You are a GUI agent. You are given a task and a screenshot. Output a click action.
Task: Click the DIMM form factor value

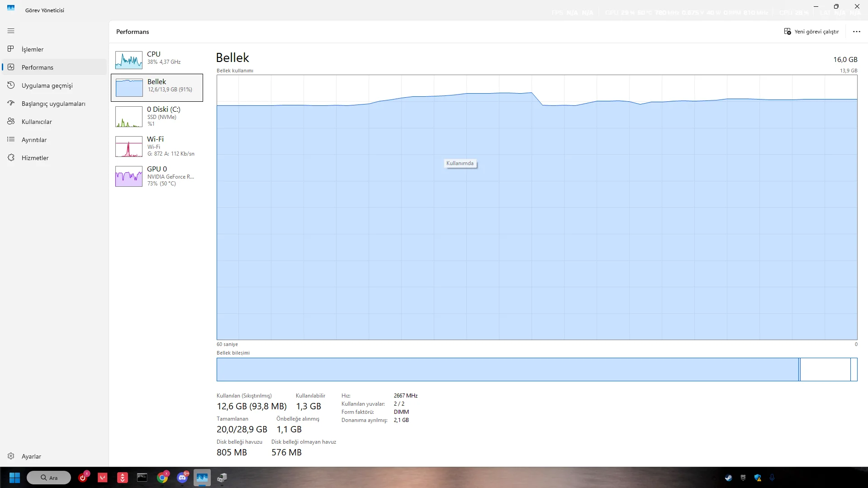click(401, 412)
